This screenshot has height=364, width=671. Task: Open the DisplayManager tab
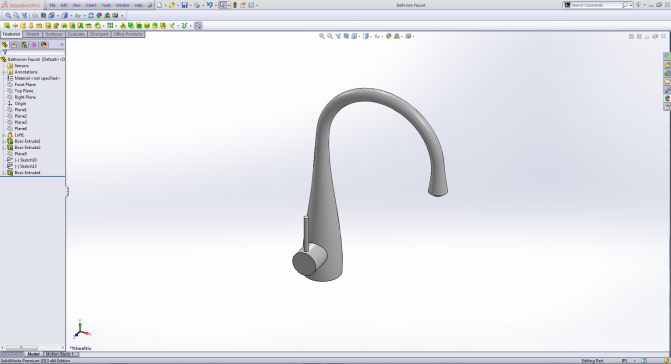tap(44, 44)
